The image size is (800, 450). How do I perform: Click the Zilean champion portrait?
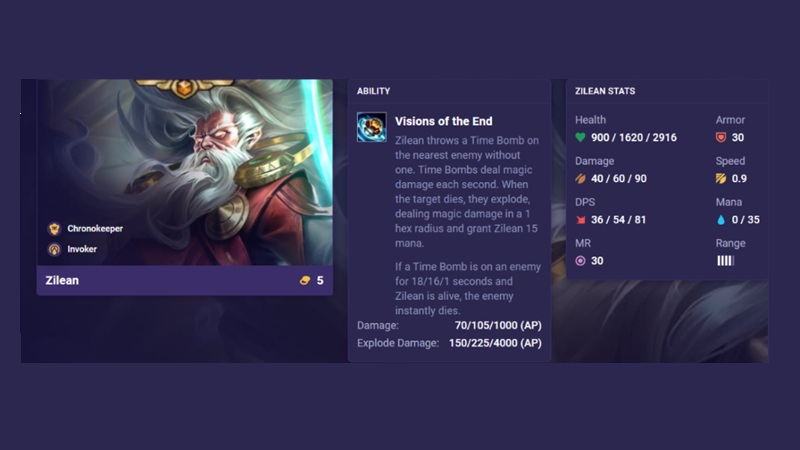point(185,172)
